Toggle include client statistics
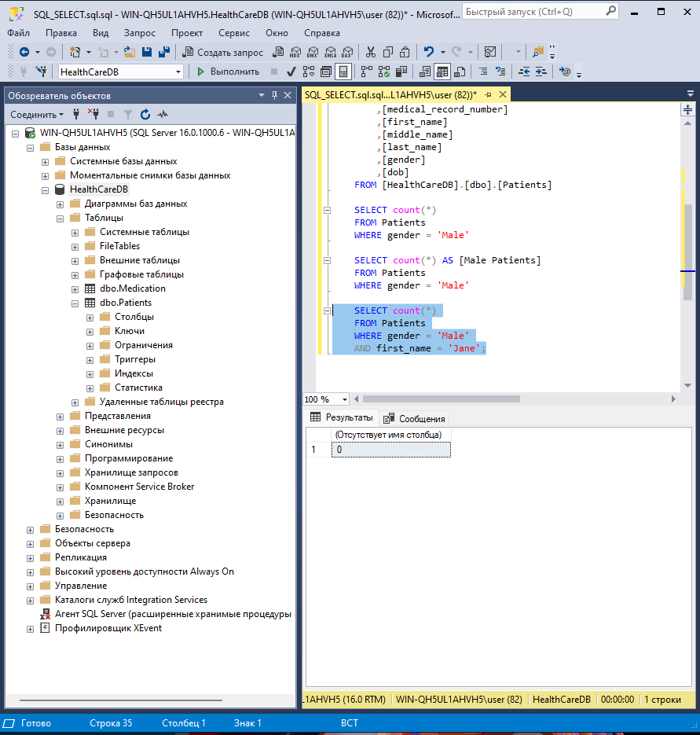The height and width of the screenshot is (735, 700). pos(401,72)
